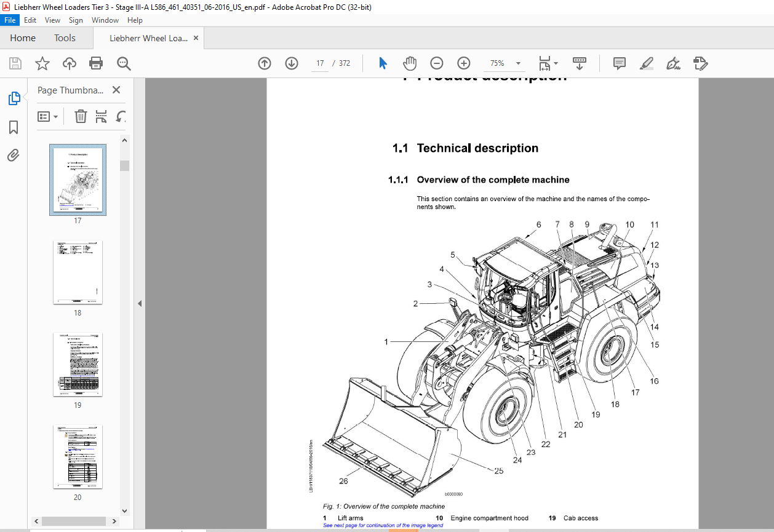This screenshot has width=774, height=532.
Task: Click the page number field showing 17
Action: pos(320,63)
